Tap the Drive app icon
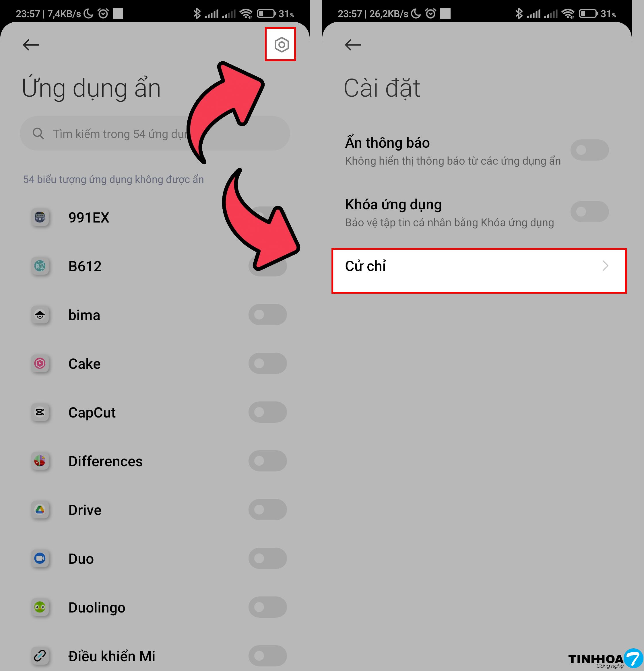The image size is (644, 671). (40, 510)
